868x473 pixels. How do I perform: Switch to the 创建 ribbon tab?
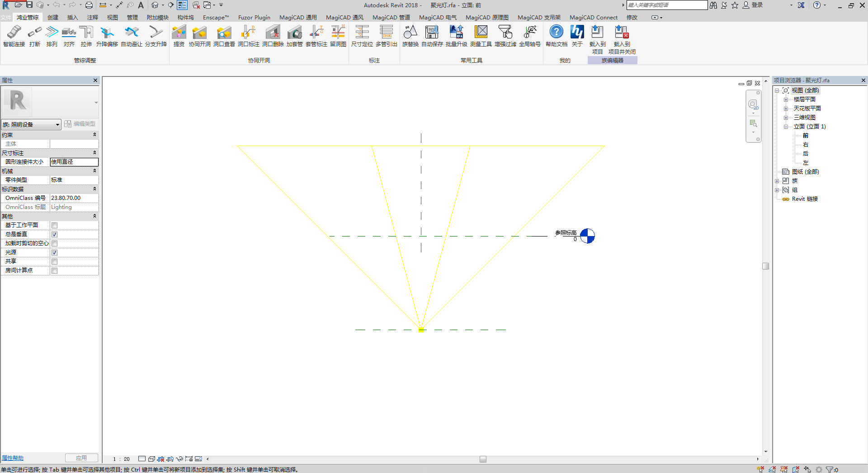point(53,17)
